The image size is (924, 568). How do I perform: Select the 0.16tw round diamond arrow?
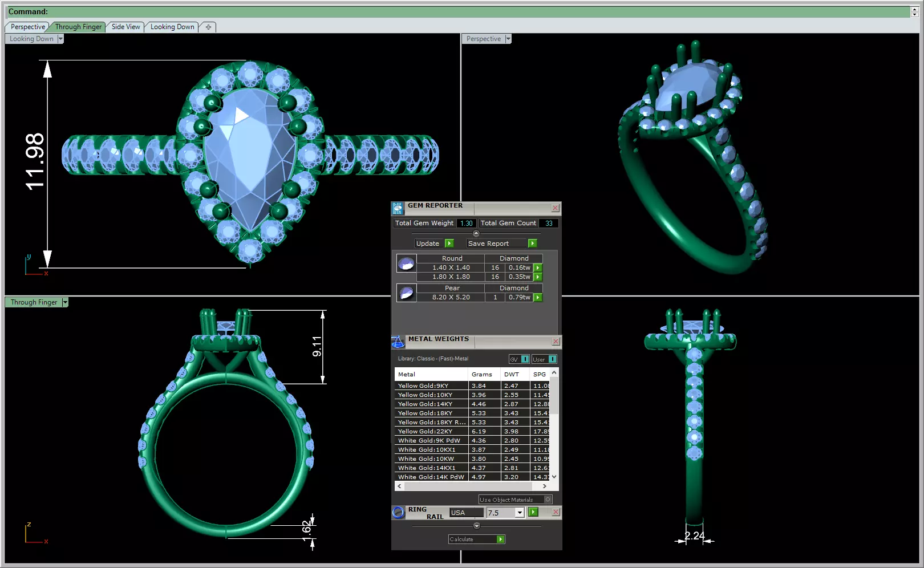click(x=538, y=267)
